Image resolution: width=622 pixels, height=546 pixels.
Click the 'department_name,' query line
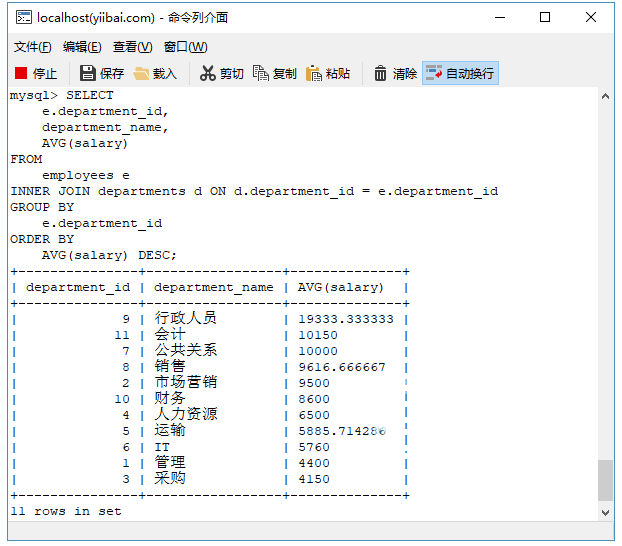click(106, 128)
